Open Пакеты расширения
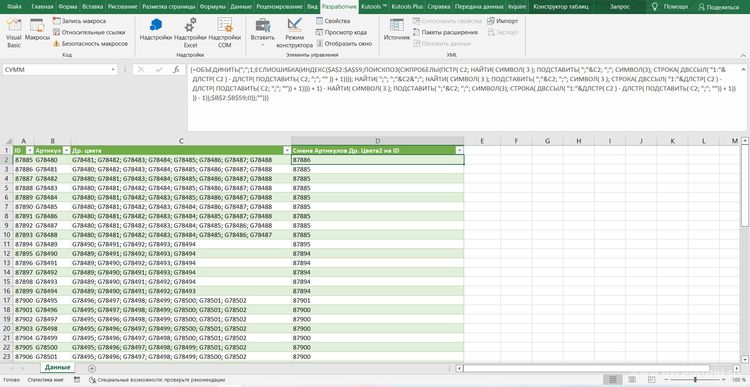The image size is (750, 387). pos(445,32)
